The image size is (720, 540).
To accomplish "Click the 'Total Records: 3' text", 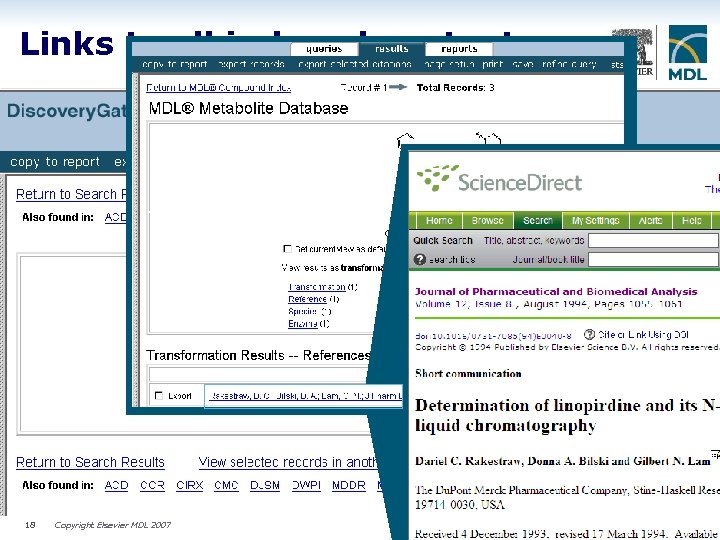I will coord(455,87).
